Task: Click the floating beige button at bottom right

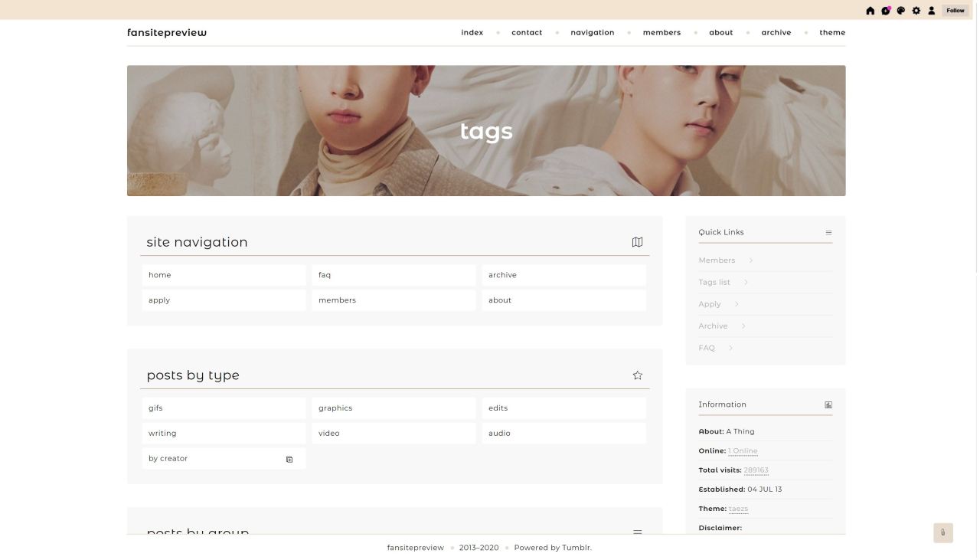Action: pos(942,532)
